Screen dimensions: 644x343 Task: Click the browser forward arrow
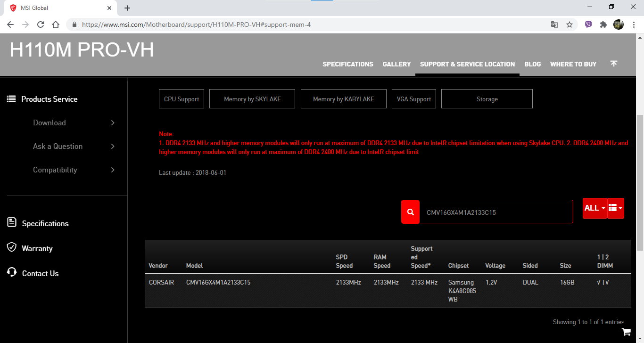[x=25, y=24]
